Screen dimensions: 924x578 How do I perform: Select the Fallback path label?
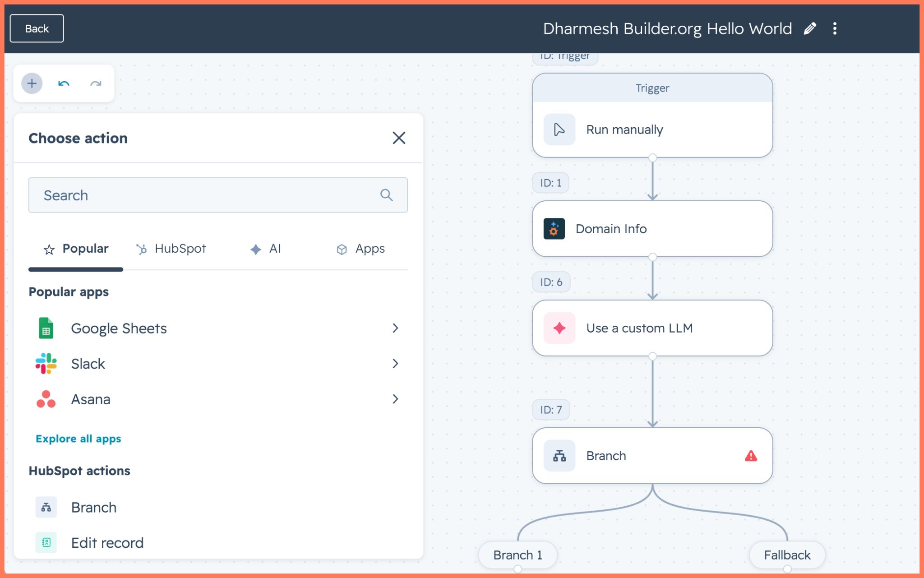(787, 555)
